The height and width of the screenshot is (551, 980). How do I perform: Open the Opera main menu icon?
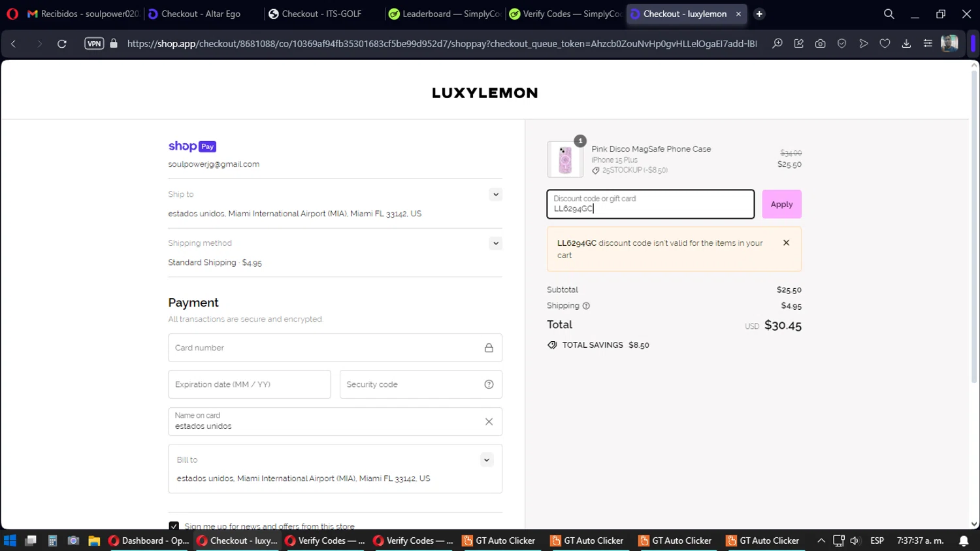pyautogui.click(x=12, y=14)
